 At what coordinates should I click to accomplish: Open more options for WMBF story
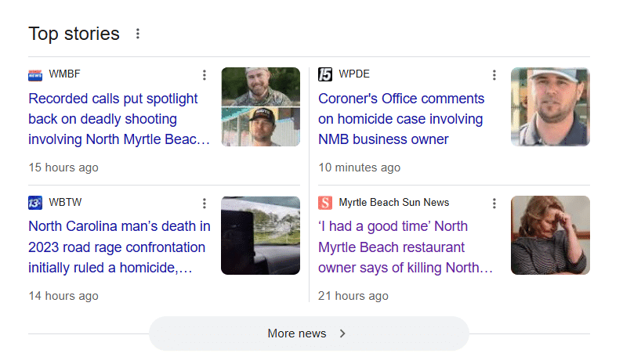[205, 75]
